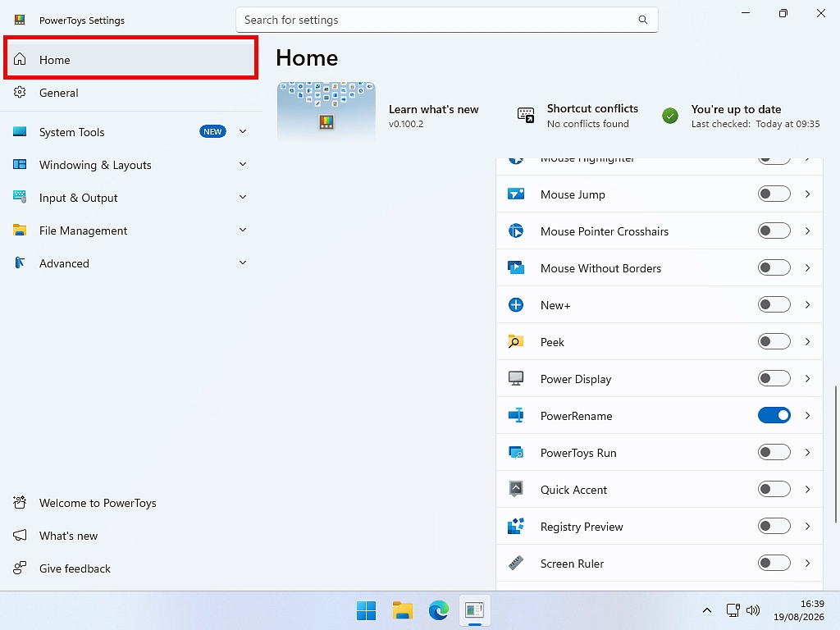840x630 pixels.
Task: Click the Mouse Pointer Crosshairs icon
Action: (x=516, y=231)
